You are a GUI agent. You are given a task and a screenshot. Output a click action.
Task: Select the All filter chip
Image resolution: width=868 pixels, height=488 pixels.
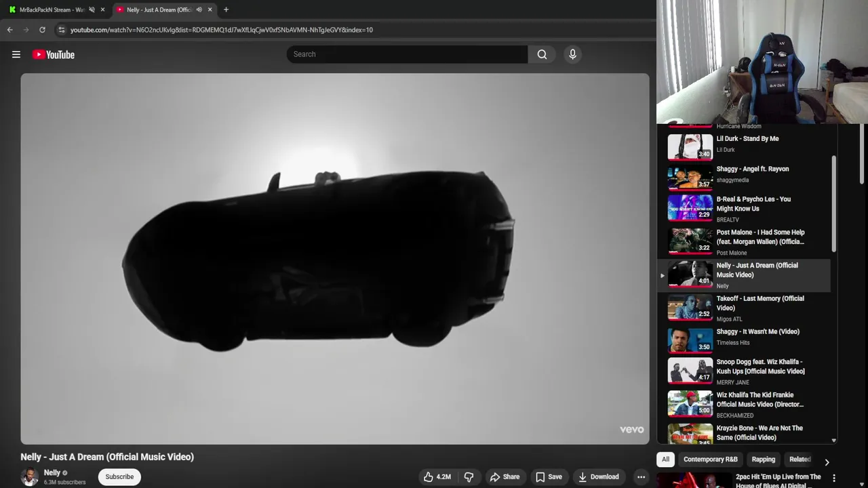pos(665,460)
